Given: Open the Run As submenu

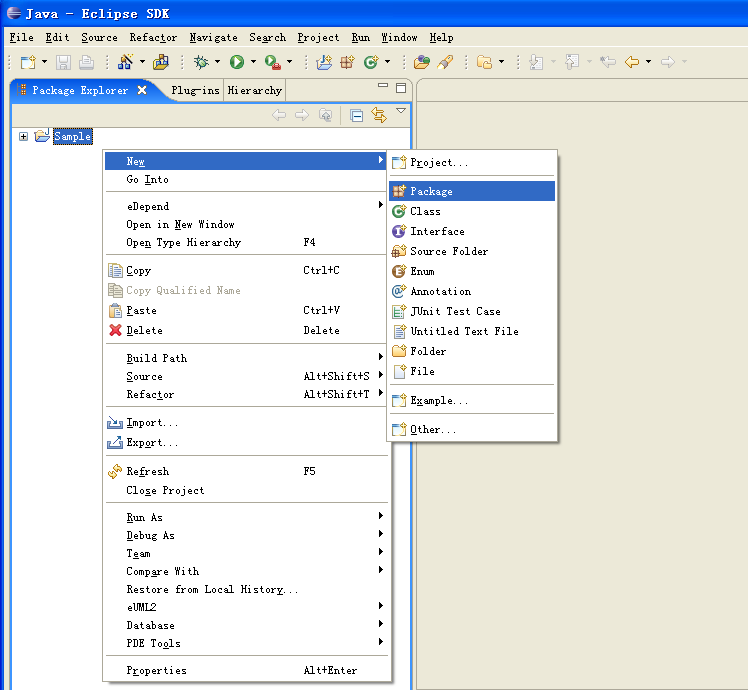Looking at the screenshot, I should tap(245, 517).
